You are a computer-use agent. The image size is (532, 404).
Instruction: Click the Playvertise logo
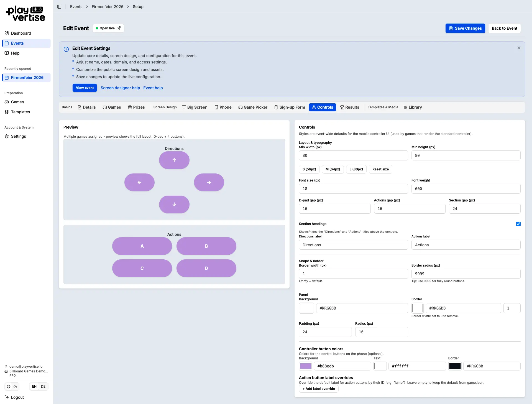click(x=25, y=14)
